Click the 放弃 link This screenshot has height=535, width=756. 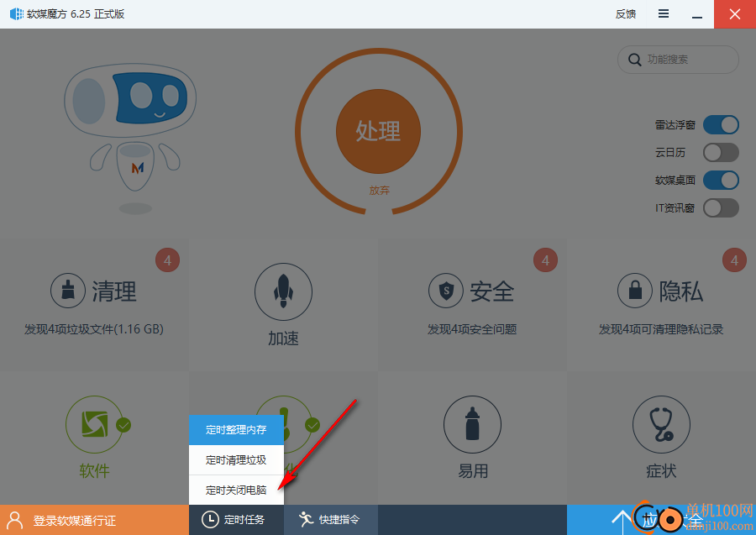[380, 191]
